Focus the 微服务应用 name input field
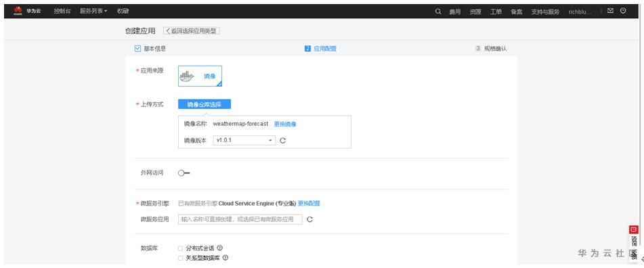This screenshot has width=644, height=268. pos(240,219)
